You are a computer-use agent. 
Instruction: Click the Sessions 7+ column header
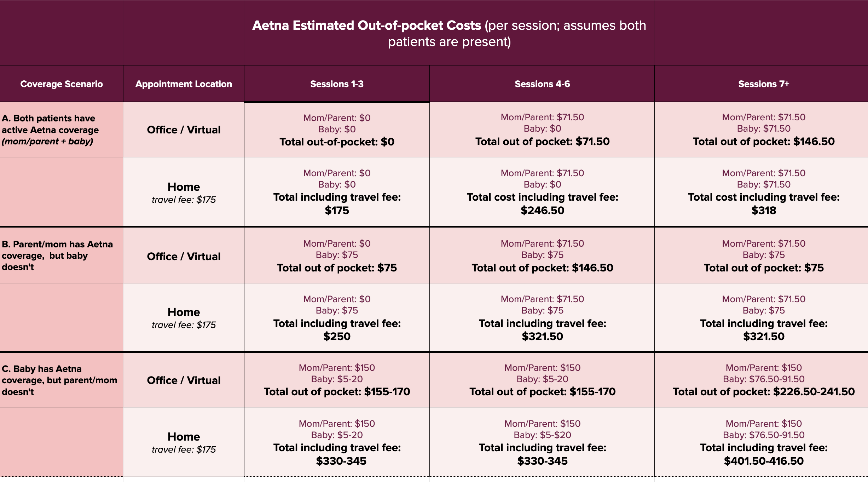(763, 84)
